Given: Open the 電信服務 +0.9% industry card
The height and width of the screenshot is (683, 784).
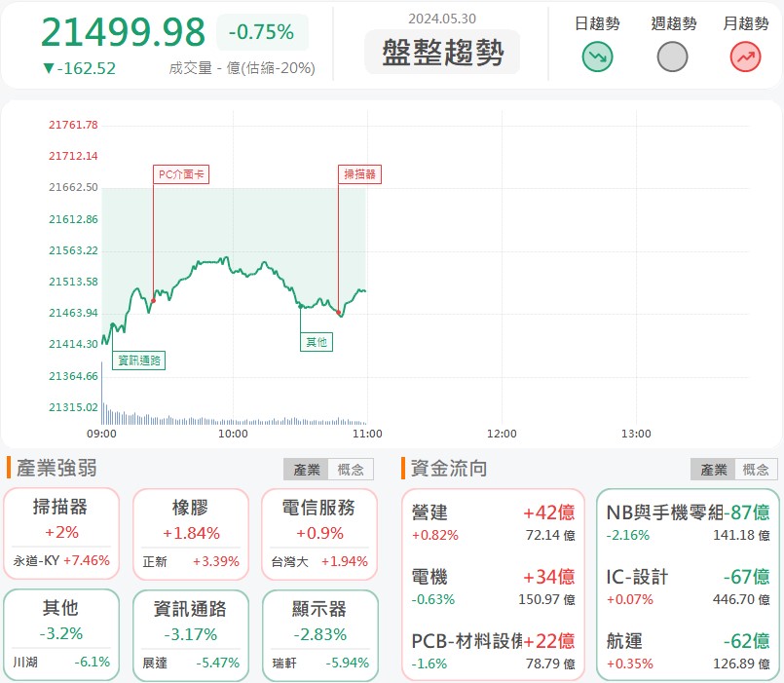Looking at the screenshot, I should point(319,534).
